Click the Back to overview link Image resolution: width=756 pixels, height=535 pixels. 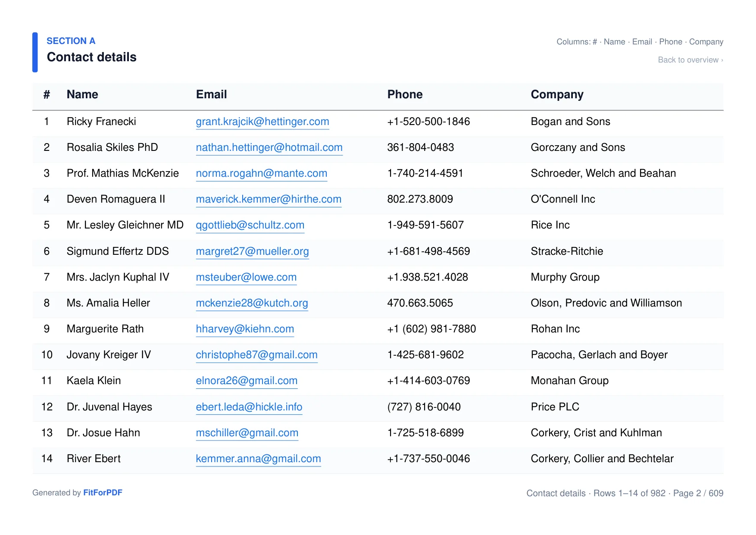coord(690,60)
